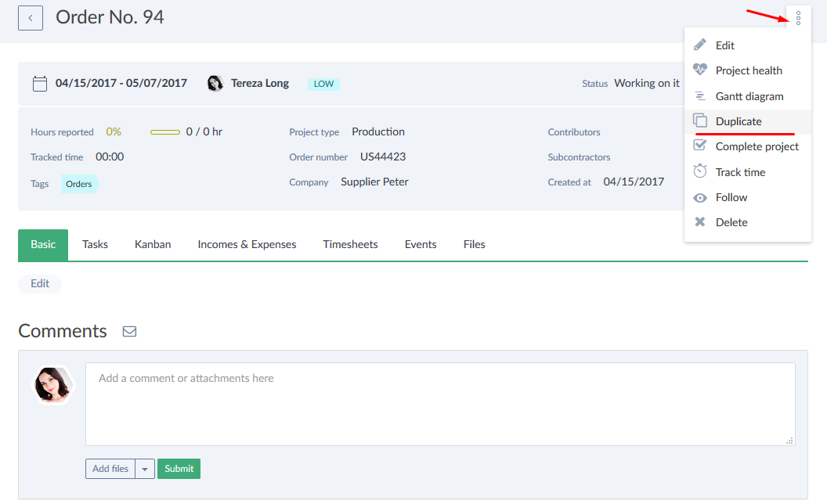Image resolution: width=827 pixels, height=504 pixels.
Task: Click the Project health heartbeat icon
Action: pyautogui.click(x=700, y=70)
